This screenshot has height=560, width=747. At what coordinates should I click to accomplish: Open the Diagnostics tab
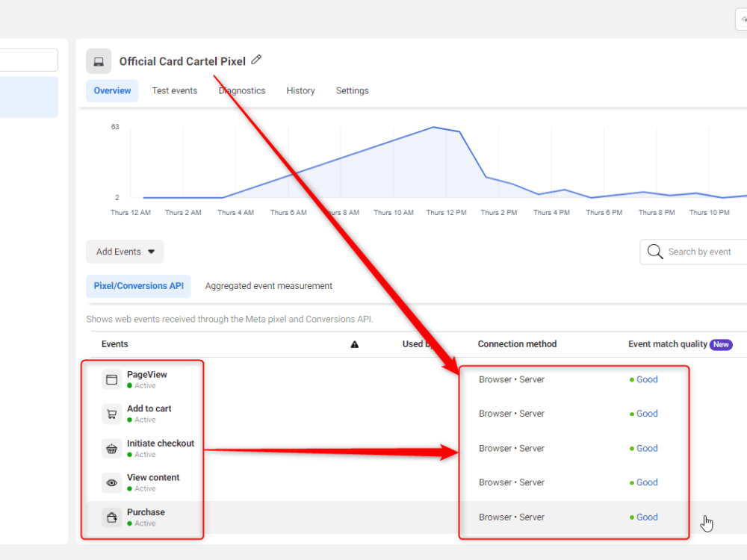[x=242, y=90]
